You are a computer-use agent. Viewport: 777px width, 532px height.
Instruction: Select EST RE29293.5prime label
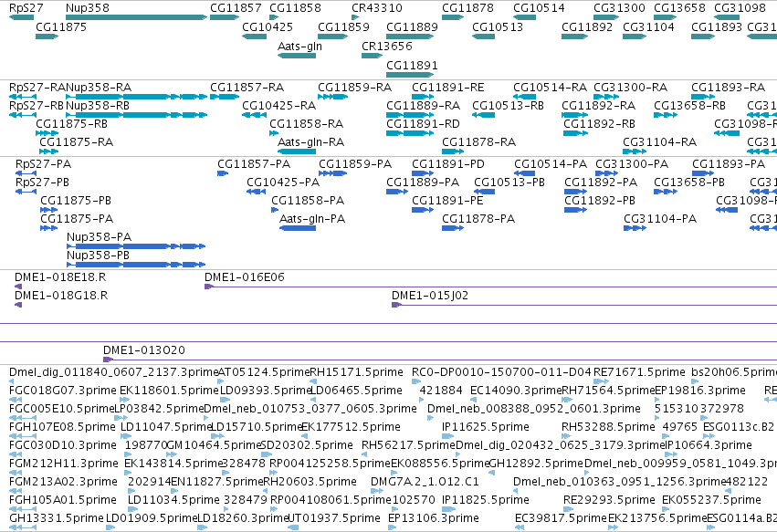click(609, 500)
